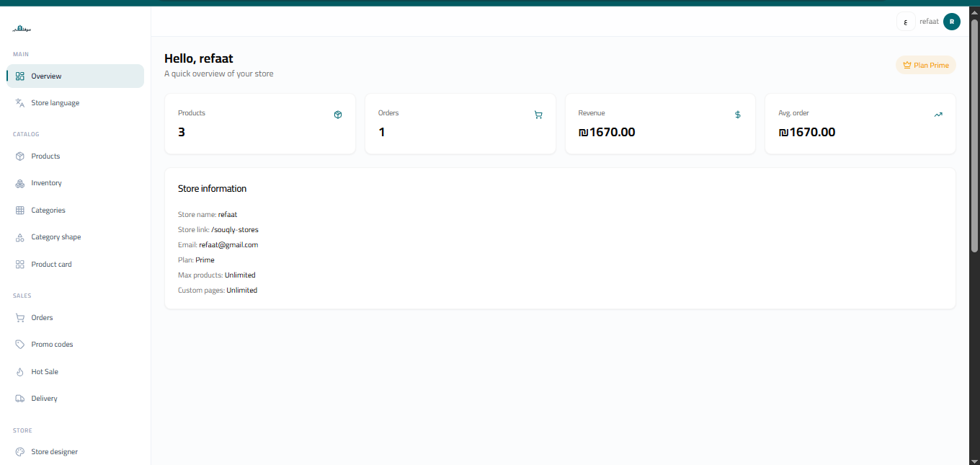The image size is (980, 465).
Task: Click the Store designer palette icon
Action: [20, 452]
